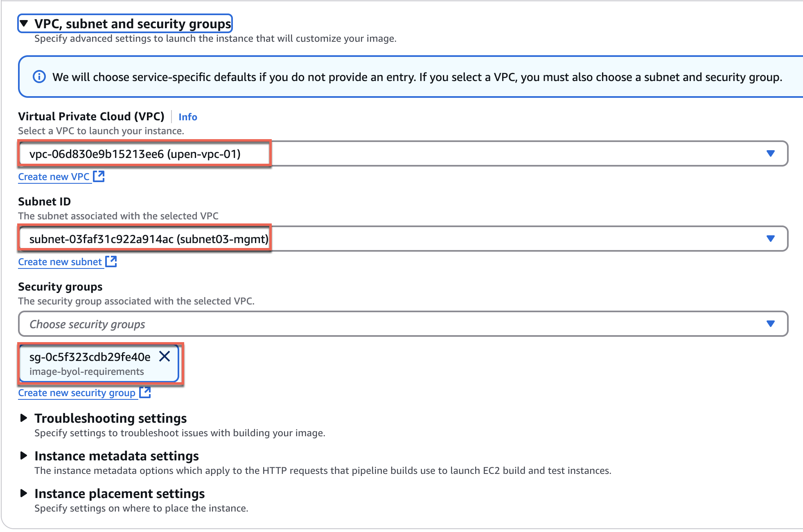Screen dimensions: 803x532
Task: Click 'Specify settings on where to place the instance'
Action: click(x=141, y=508)
